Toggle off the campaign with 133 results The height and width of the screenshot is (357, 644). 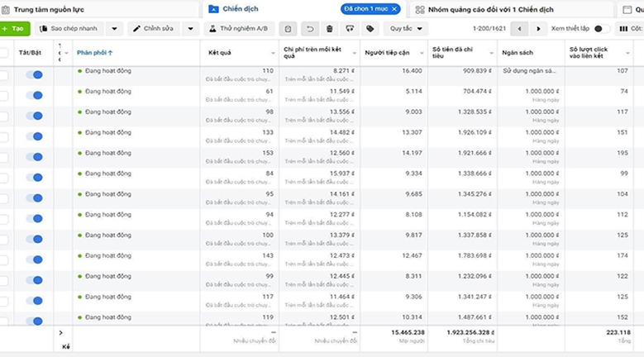pyautogui.click(x=34, y=136)
